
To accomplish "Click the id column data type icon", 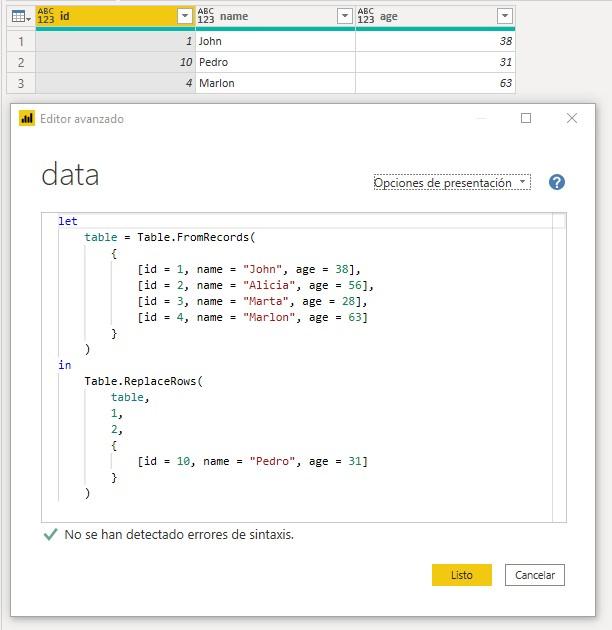I will point(46,16).
